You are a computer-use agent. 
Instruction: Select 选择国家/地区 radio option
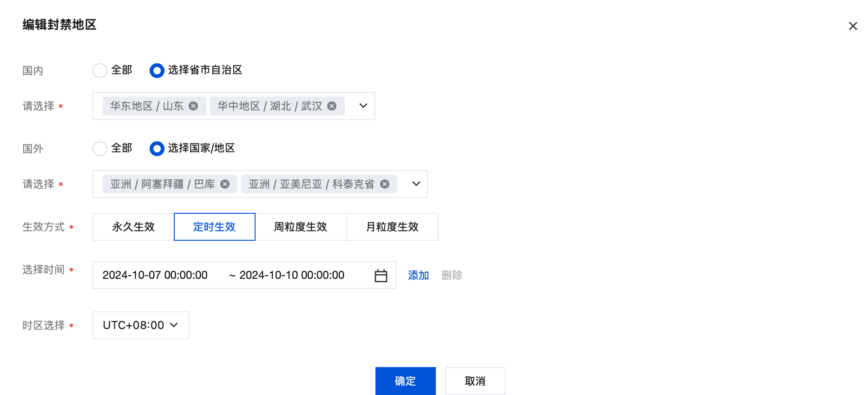(x=157, y=149)
